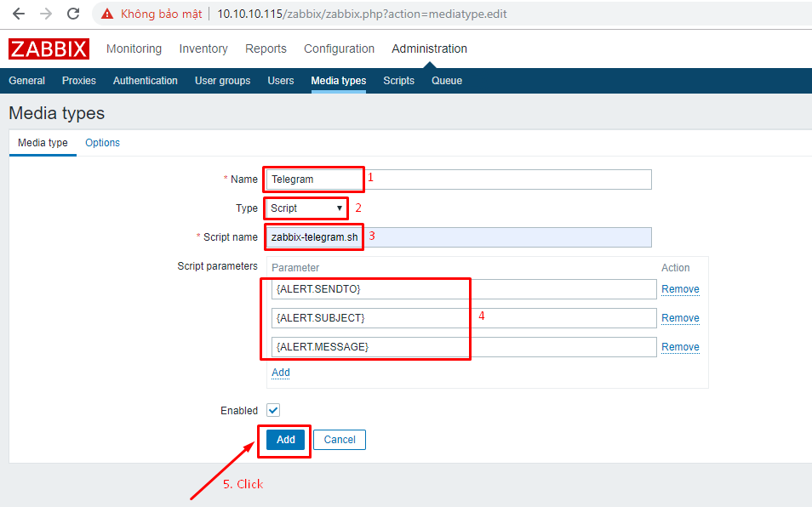
Task: Go to the General submenu
Action: click(27, 81)
